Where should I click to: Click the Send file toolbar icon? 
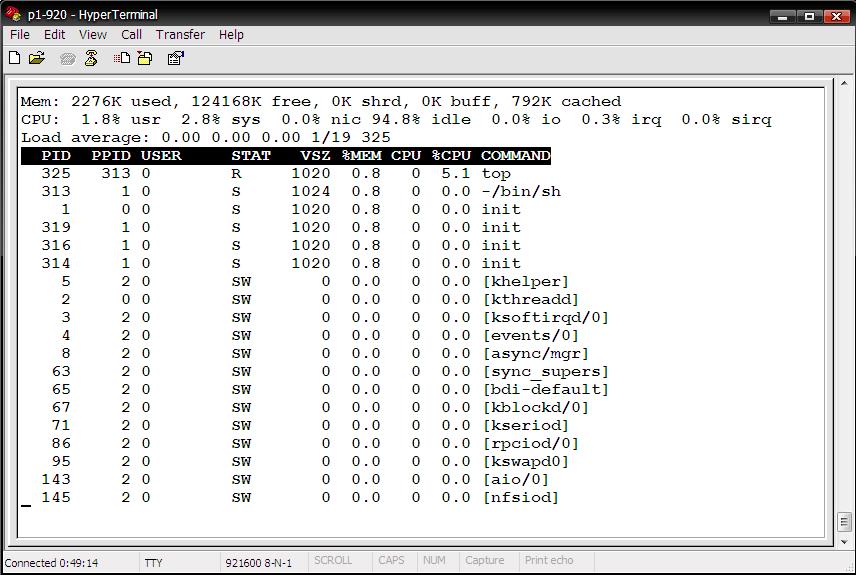(x=121, y=59)
